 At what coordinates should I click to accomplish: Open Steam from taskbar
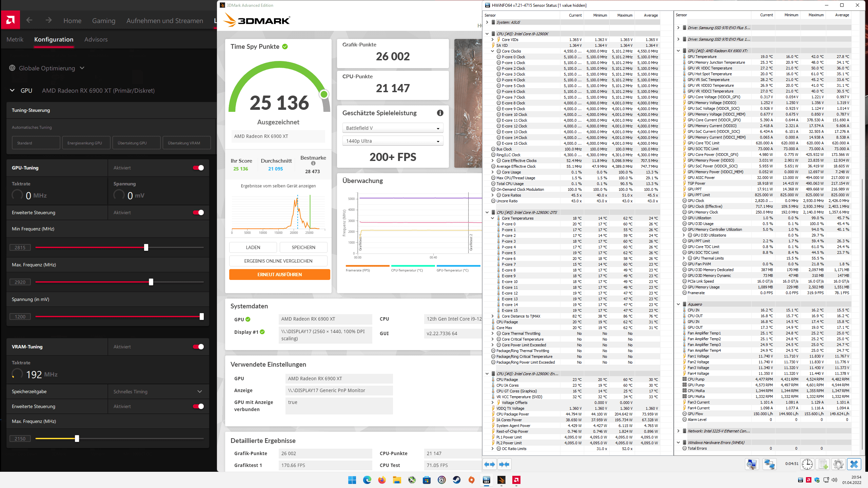point(456,480)
